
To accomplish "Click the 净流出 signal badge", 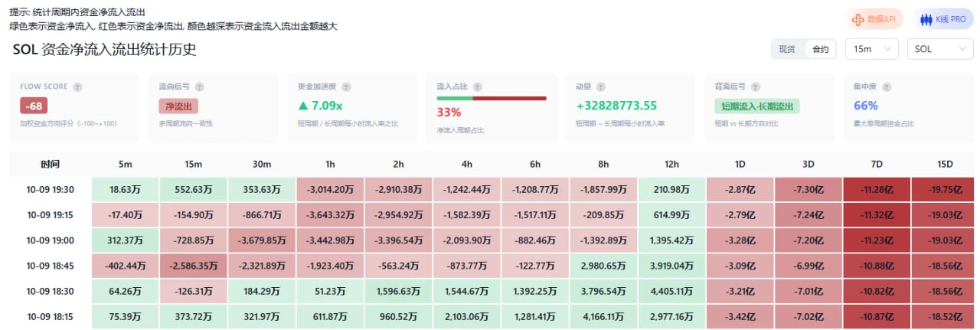I will (x=178, y=106).
